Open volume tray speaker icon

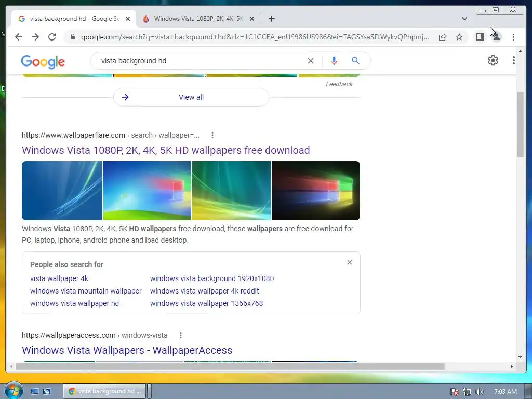pyautogui.click(x=479, y=392)
